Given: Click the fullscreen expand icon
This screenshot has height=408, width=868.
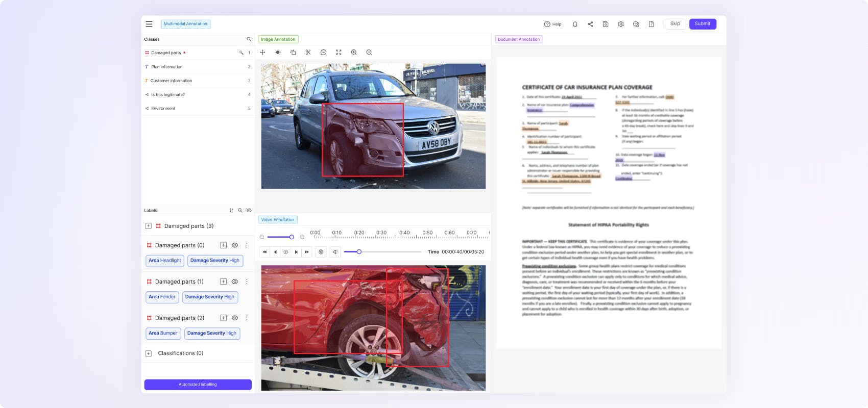Looking at the screenshot, I should coord(339,53).
